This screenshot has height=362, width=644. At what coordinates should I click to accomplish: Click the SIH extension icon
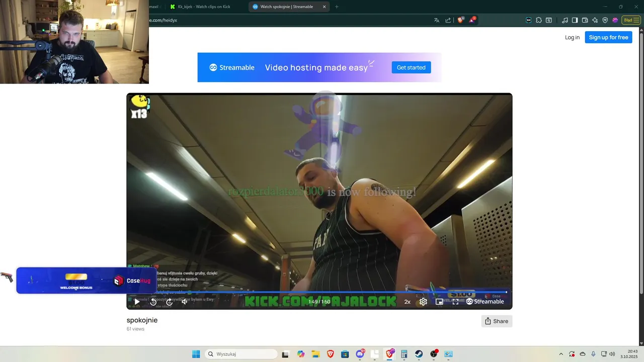point(529,20)
